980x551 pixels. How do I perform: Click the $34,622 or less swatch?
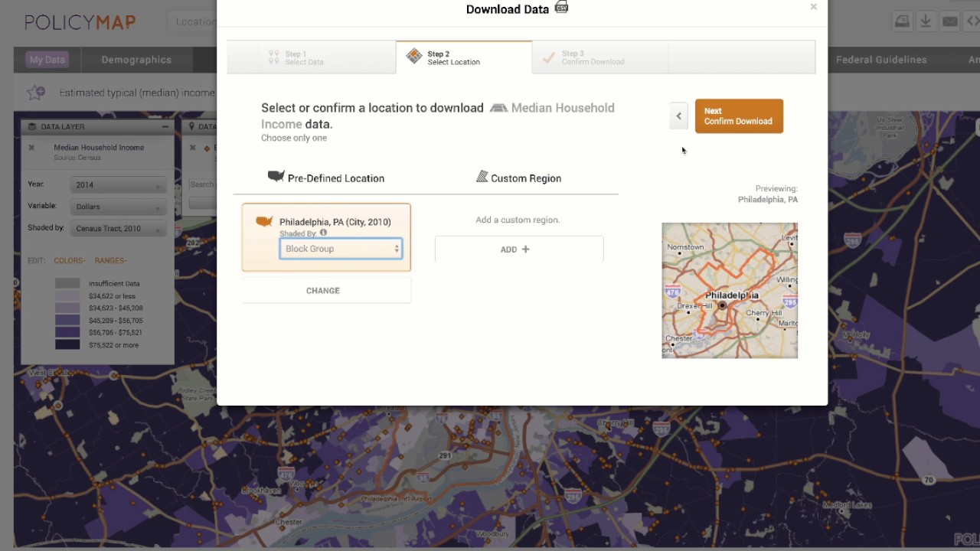tap(67, 296)
